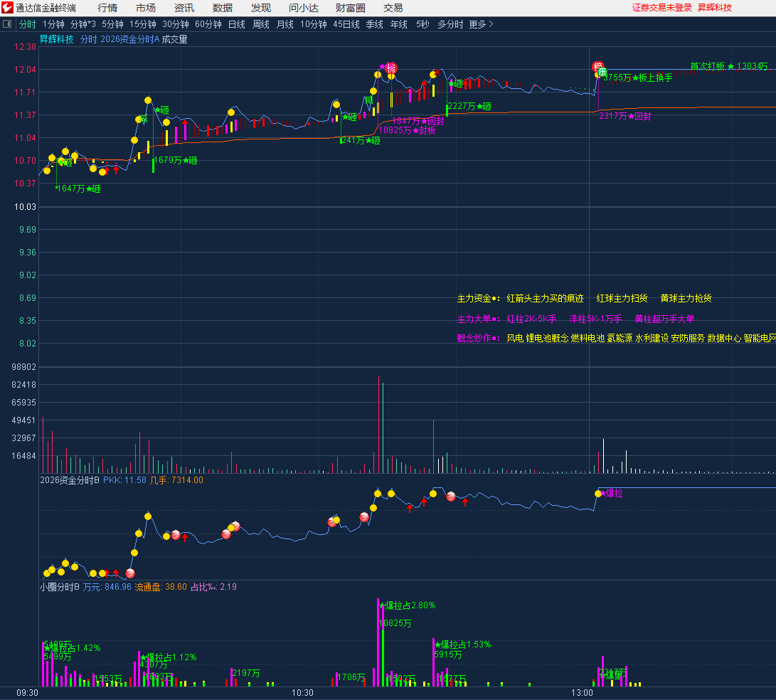Click the 10825万 tallest magenta volume bar
776x700 pixels.
[x=378, y=640]
